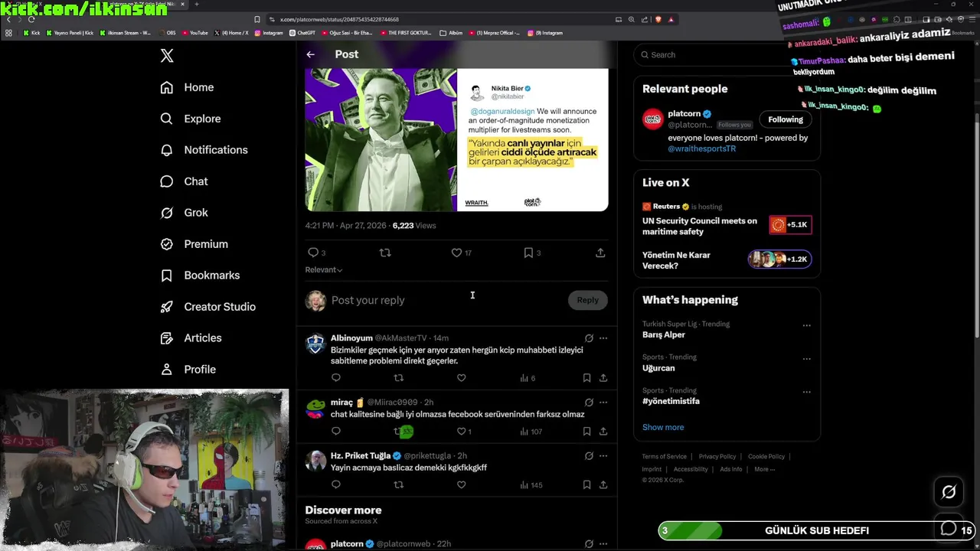Open the Instagram bookmark in bookmarks bar
This screenshot has height=551, width=980.
(x=269, y=33)
